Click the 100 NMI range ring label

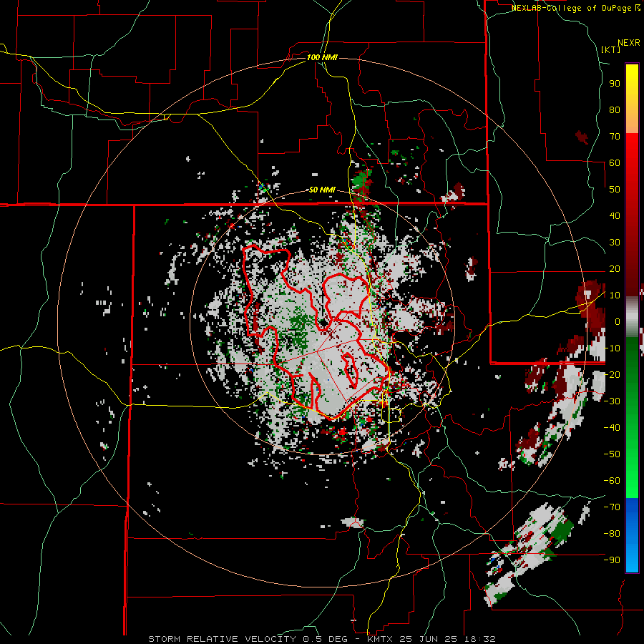(322, 57)
